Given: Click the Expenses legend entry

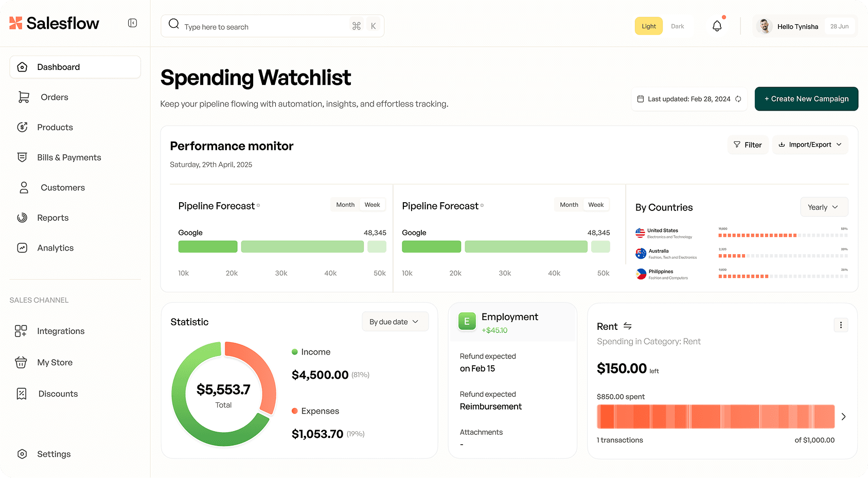Looking at the screenshot, I should click(315, 411).
